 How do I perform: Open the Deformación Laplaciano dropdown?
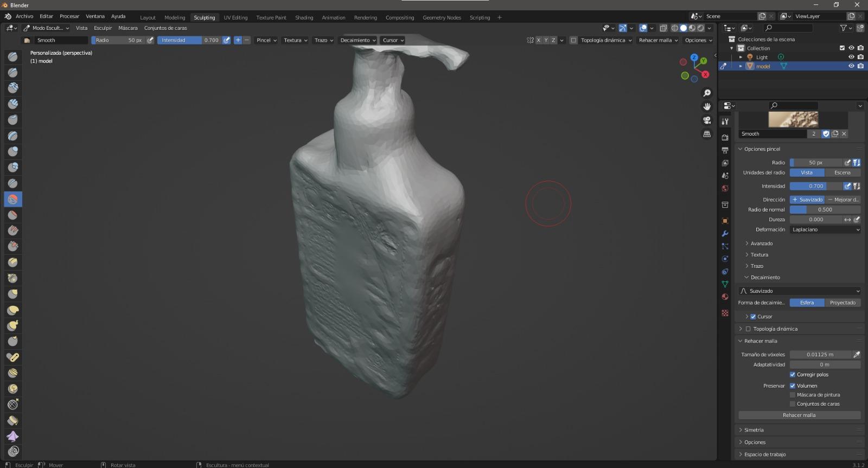(x=825, y=229)
